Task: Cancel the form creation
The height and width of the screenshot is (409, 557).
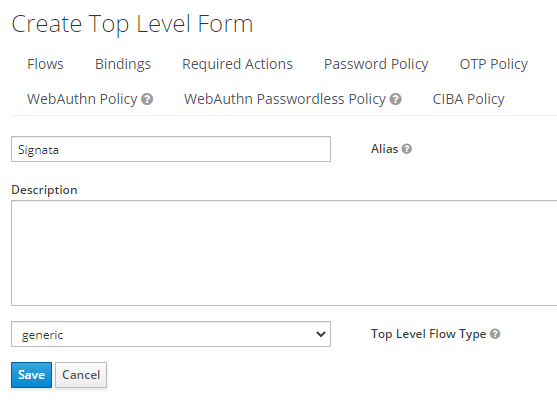Action: (x=81, y=375)
